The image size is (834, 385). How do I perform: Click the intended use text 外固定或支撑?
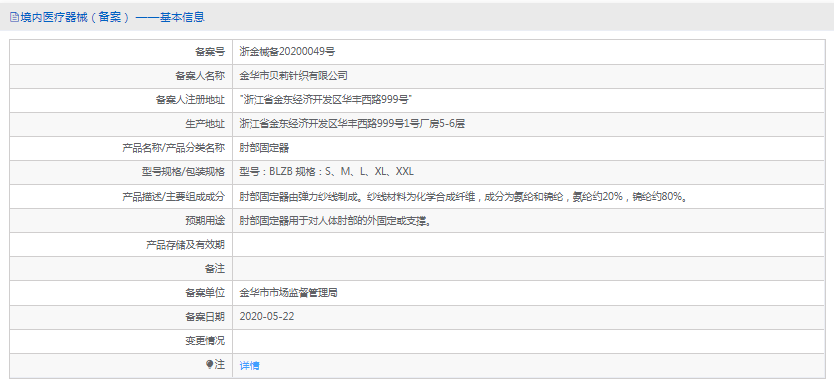[x=335, y=220]
